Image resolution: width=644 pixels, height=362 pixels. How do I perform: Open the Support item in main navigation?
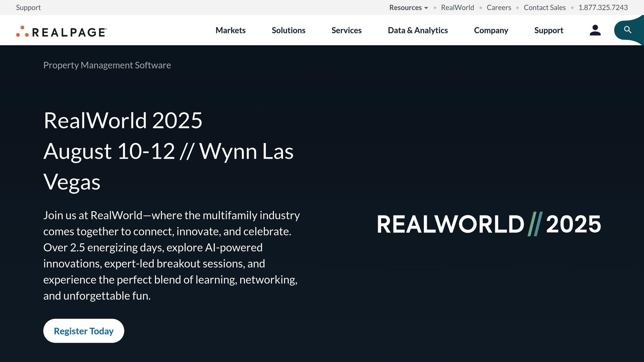(549, 30)
